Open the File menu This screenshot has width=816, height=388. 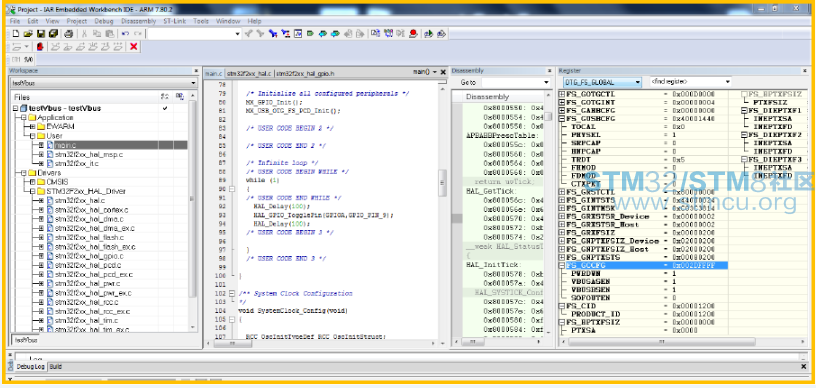[15, 21]
